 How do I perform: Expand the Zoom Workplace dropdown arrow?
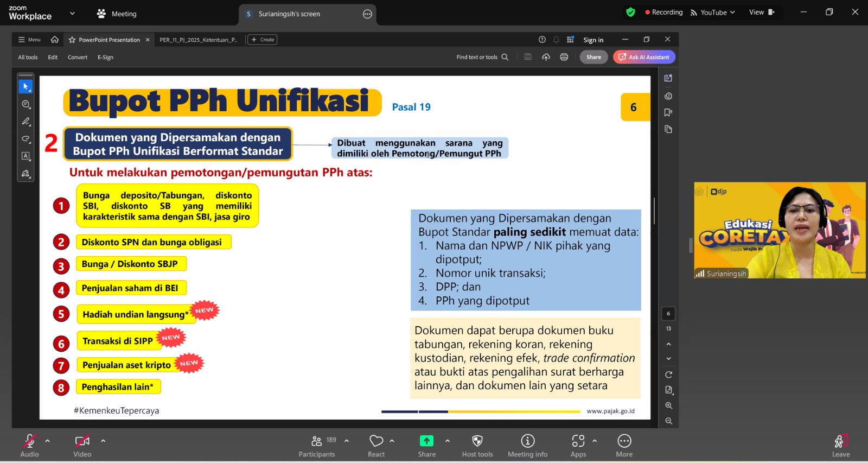click(x=72, y=14)
